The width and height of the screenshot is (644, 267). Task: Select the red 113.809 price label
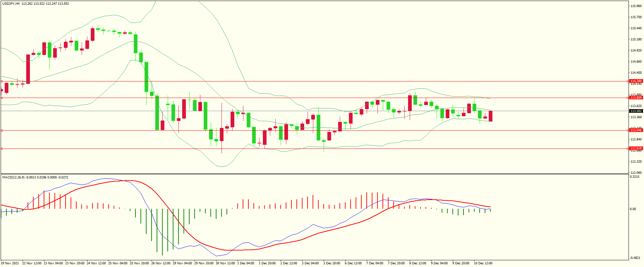[636, 98]
